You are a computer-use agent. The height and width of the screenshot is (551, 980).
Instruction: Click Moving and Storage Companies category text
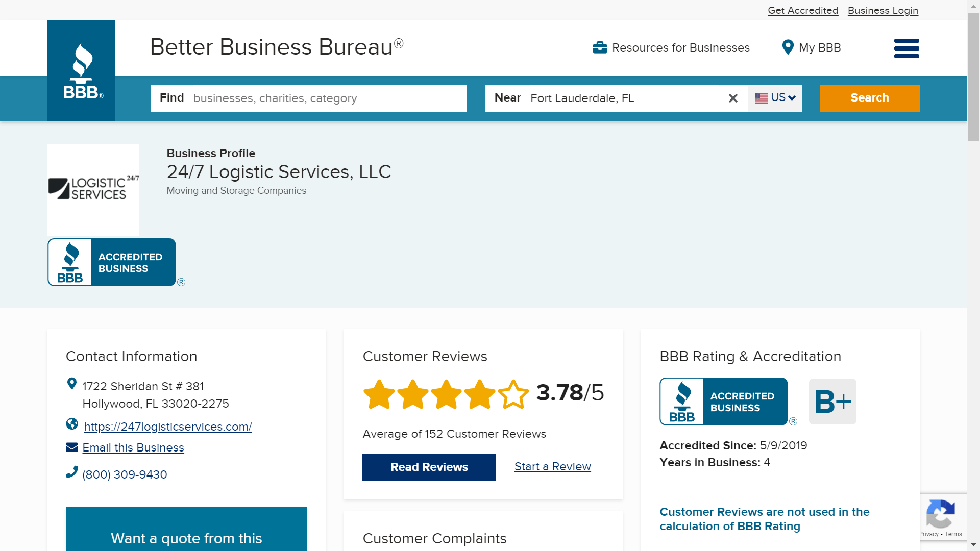(x=236, y=190)
